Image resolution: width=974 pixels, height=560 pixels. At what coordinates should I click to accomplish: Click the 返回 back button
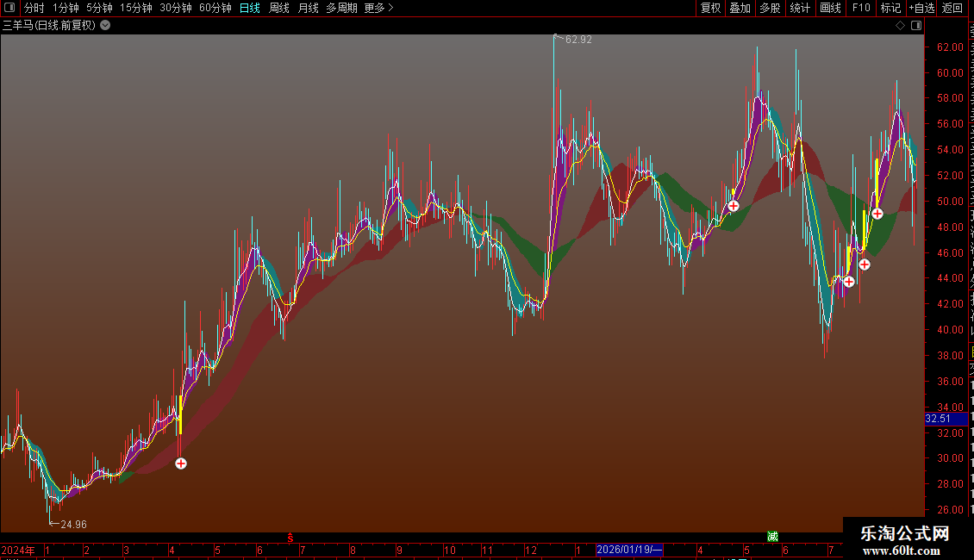tap(952, 8)
